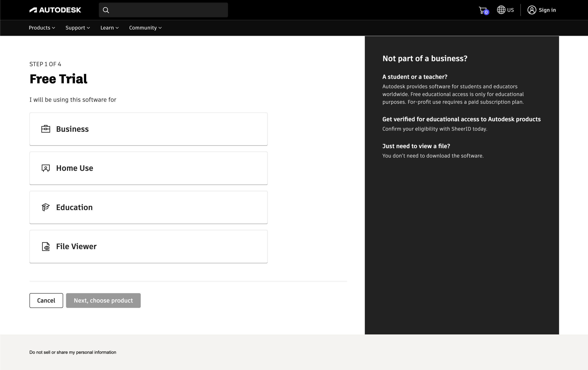Click Next, choose product button
588x370 pixels.
(103, 300)
